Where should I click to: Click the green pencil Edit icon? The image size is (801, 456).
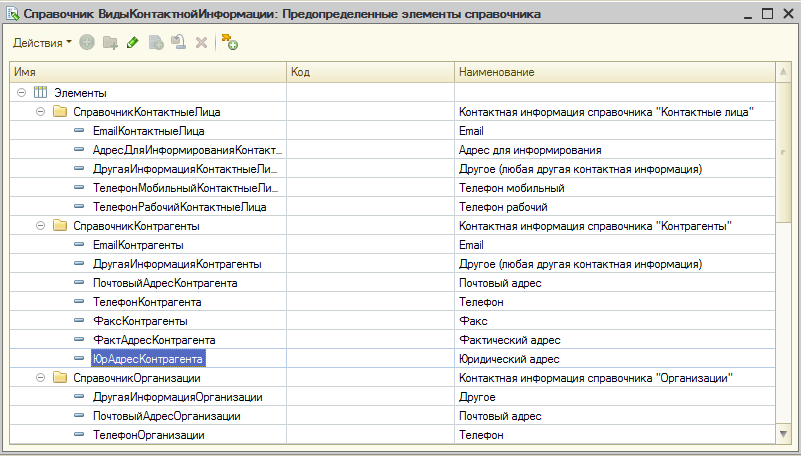click(132, 42)
